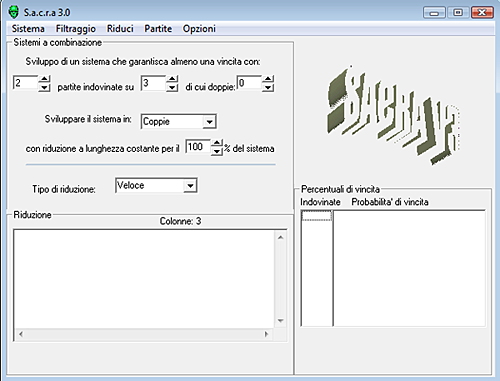Click inside the Riduzione output list
The width and height of the screenshot is (500, 381).
pos(144,279)
